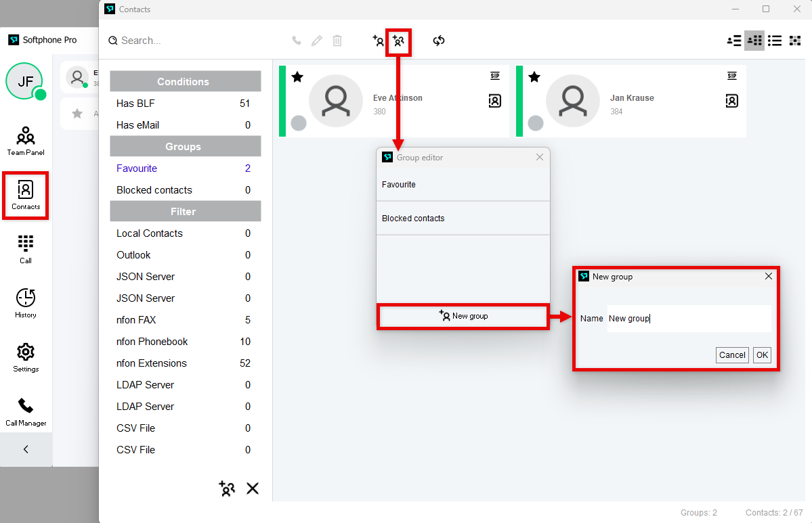
Task: Select Blocked contacts in the Group editor
Action: [463, 219]
